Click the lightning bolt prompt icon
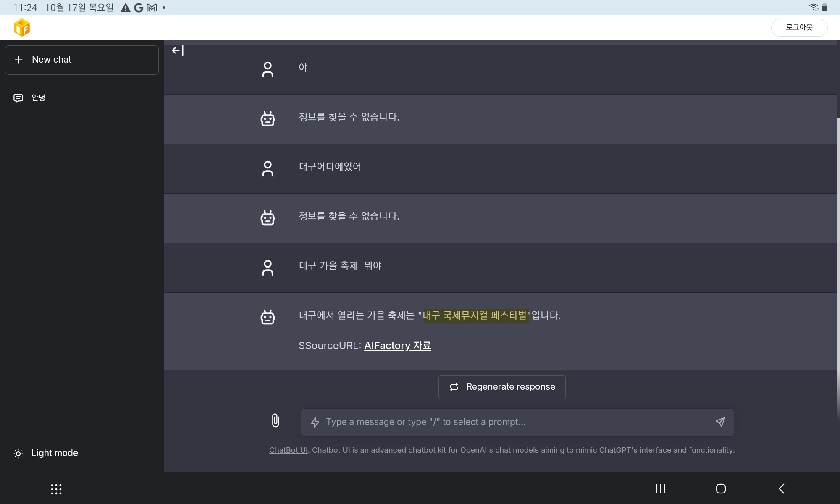Image resolution: width=840 pixels, height=504 pixels. [315, 422]
